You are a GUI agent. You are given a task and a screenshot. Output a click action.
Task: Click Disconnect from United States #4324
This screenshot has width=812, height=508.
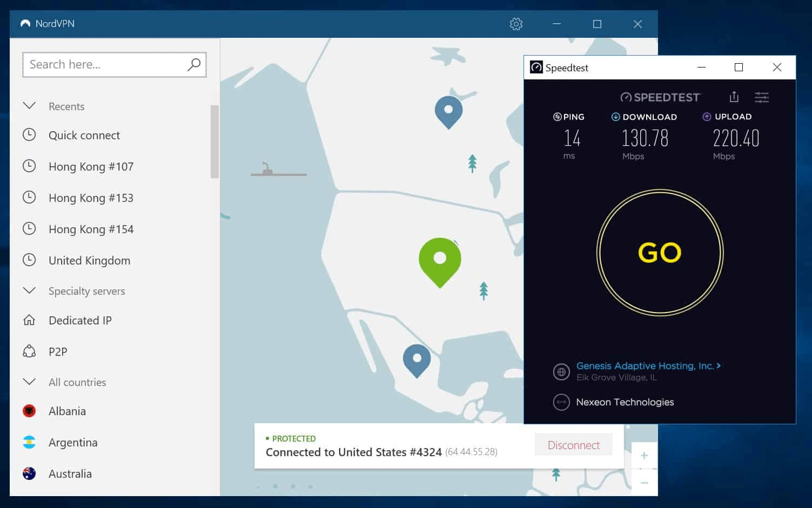573,445
